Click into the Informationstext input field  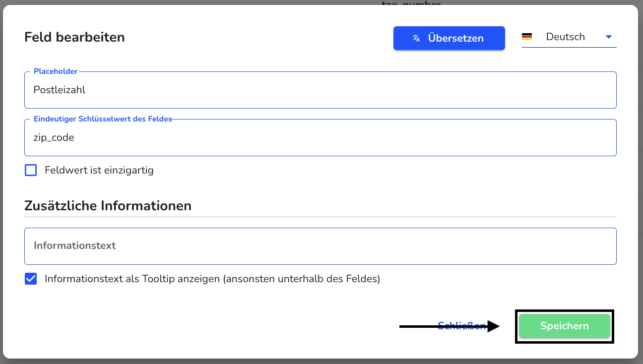point(321,246)
